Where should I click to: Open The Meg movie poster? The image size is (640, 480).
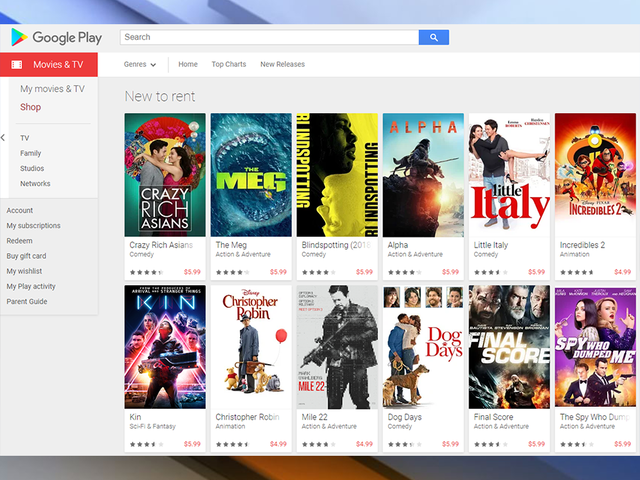pos(250,174)
